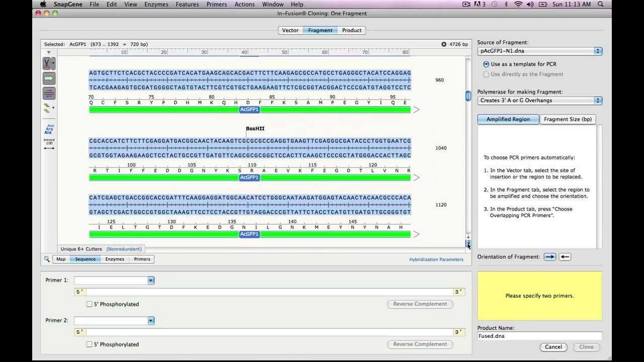The height and width of the screenshot is (362, 644).
Task: Open the Actions menu
Action: point(245,4)
